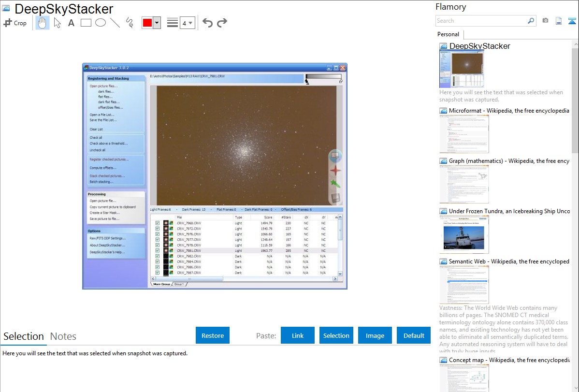Click the Link paste button
This screenshot has height=392, width=579.
pyautogui.click(x=298, y=335)
